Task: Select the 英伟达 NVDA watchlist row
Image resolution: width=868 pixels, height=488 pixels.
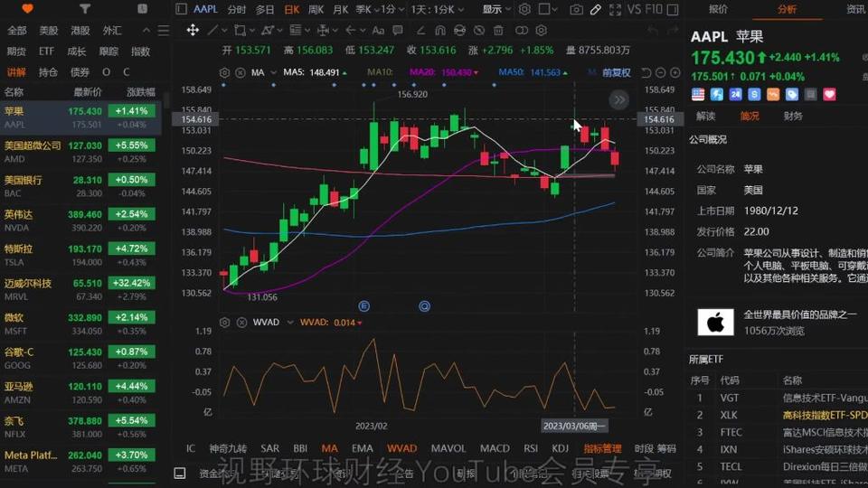Action: tap(80, 221)
